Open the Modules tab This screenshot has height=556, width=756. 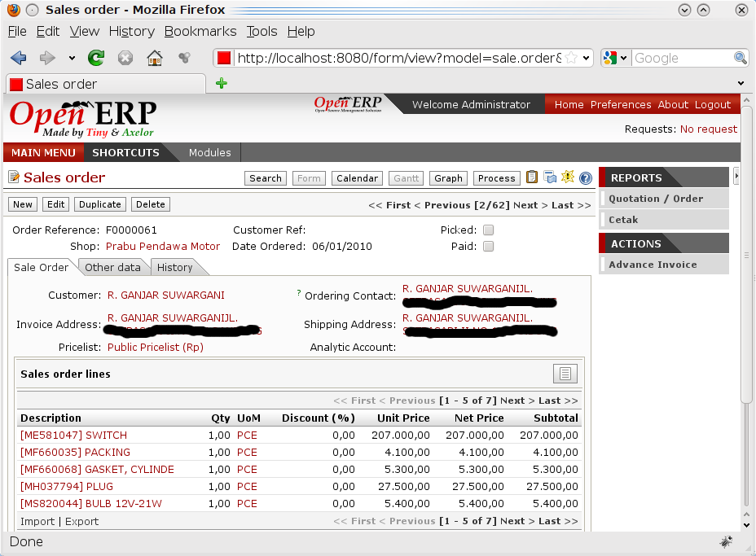pyautogui.click(x=209, y=153)
